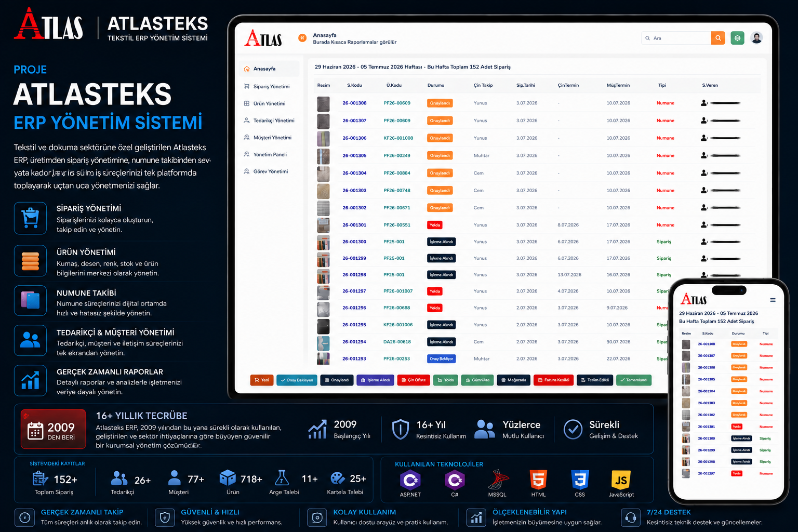Click the Toplam Sipariş clipboard icon
Viewport: 798px width, 532px height.
tap(40, 478)
